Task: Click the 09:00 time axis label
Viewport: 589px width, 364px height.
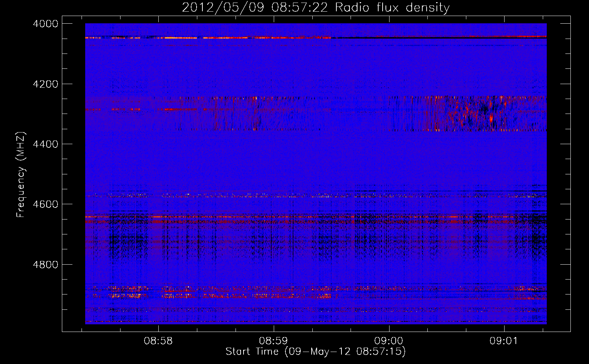Action: coord(389,341)
